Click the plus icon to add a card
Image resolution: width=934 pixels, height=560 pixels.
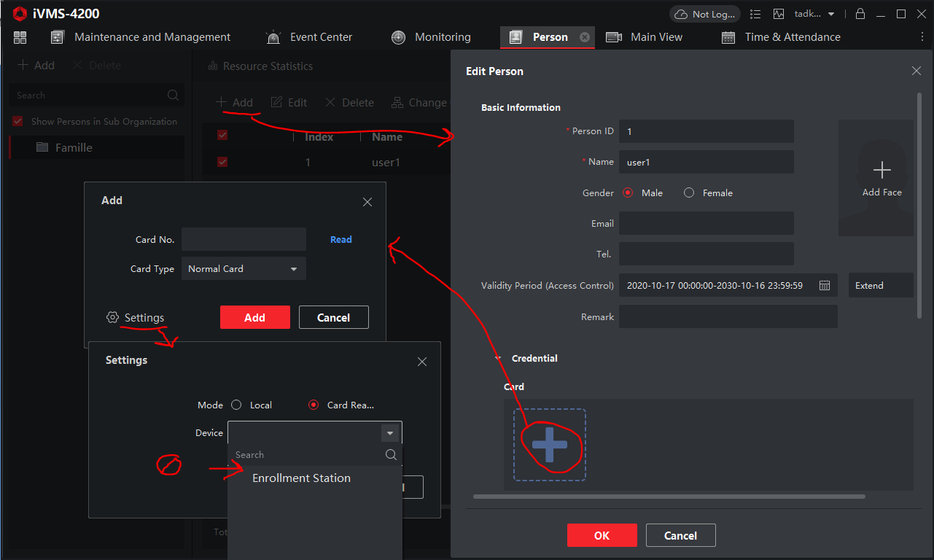(549, 444)
